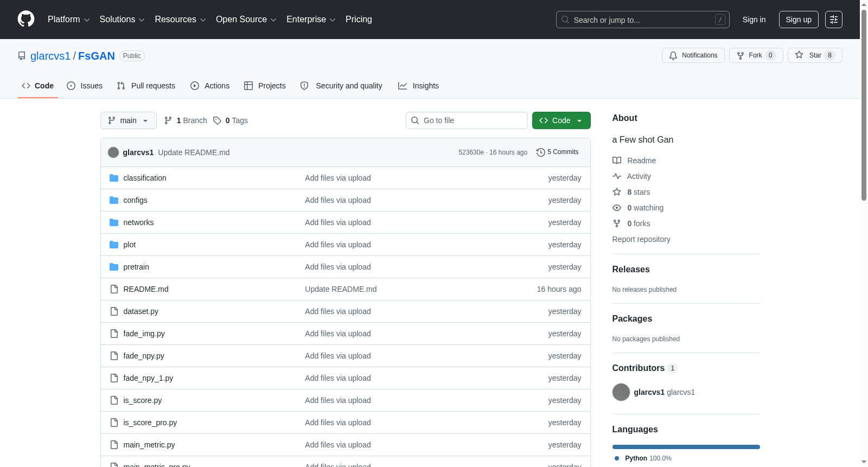
Task: Switch to the Issues tab
Action: coord(85,86)
